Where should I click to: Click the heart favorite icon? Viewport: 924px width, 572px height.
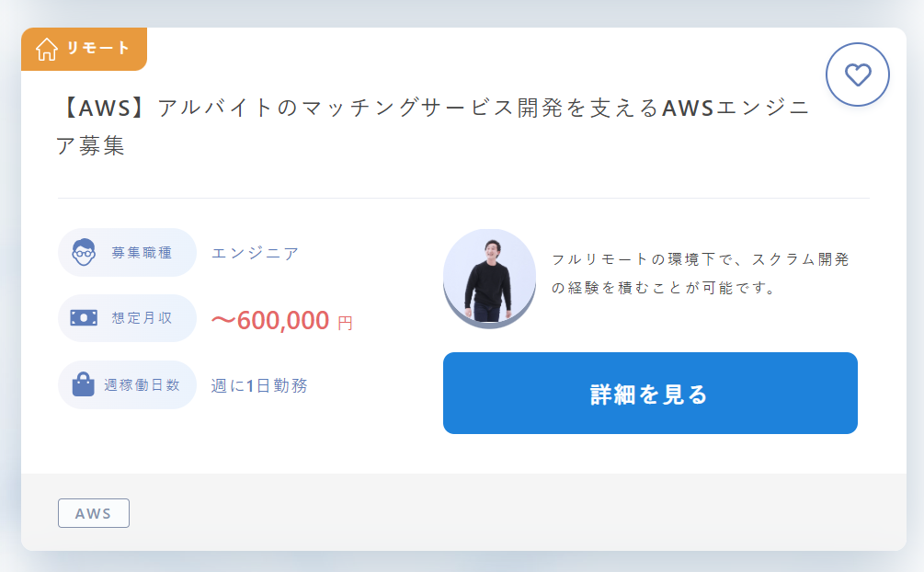click(858, 74)
